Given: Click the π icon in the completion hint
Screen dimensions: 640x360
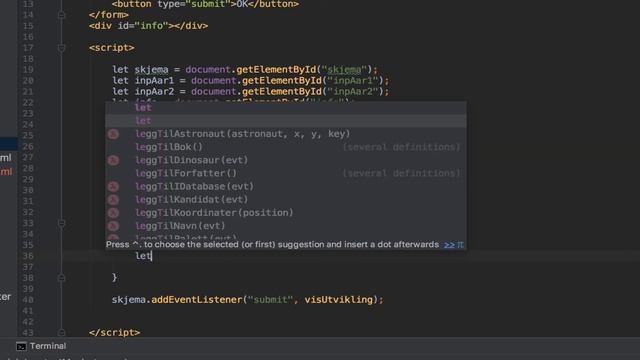Looking at the screenshot, I should click(x=460, y=244).
